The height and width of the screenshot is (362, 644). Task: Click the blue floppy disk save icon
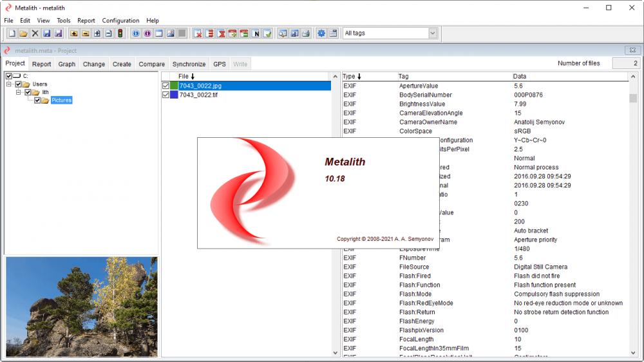coord(46,33)
